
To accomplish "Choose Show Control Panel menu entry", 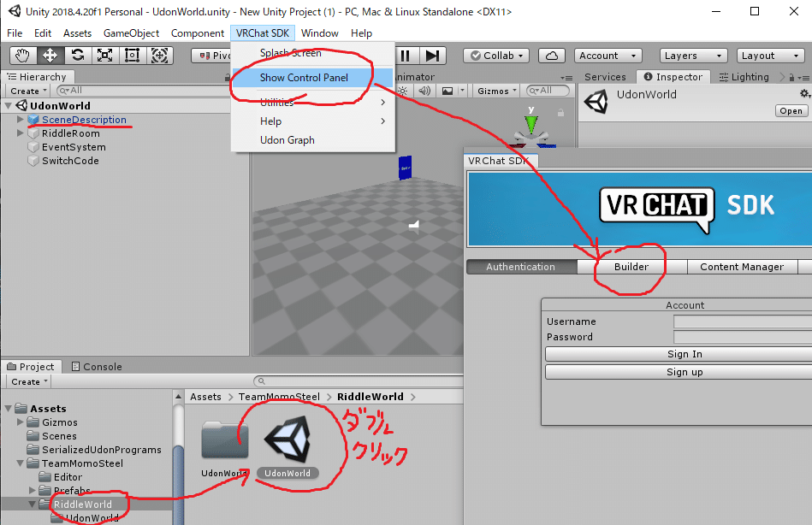I will (x=312, y=78).
